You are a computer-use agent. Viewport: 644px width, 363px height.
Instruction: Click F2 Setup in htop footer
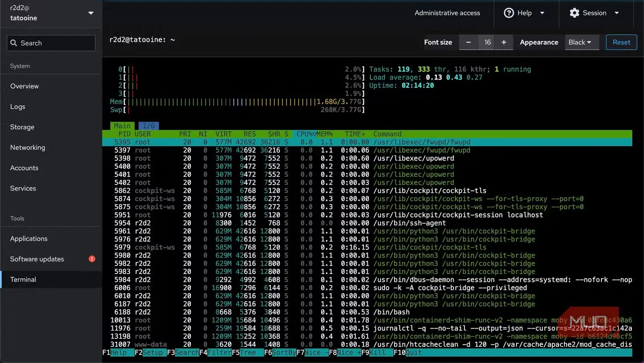[x=151, y=353]
